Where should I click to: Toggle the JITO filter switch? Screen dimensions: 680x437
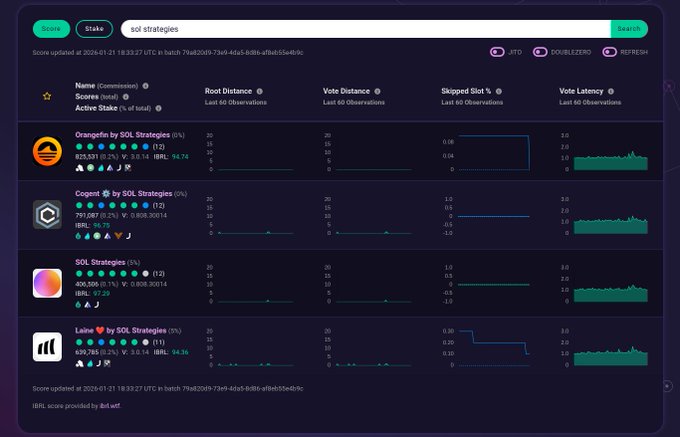coord(497,51)
